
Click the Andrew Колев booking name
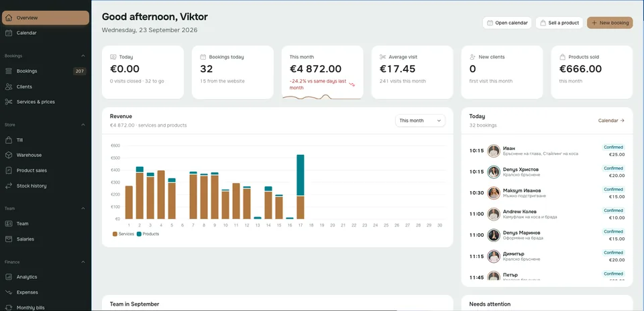click(519, 212)
